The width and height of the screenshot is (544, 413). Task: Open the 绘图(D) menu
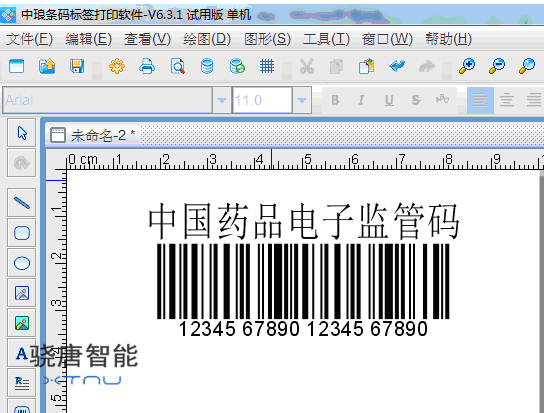point(207,39)
